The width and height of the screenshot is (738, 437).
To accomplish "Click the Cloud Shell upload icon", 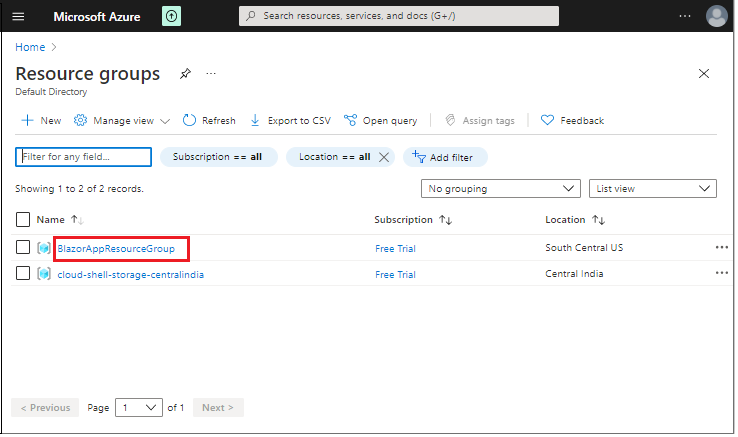I will click(x=172, y=16).
